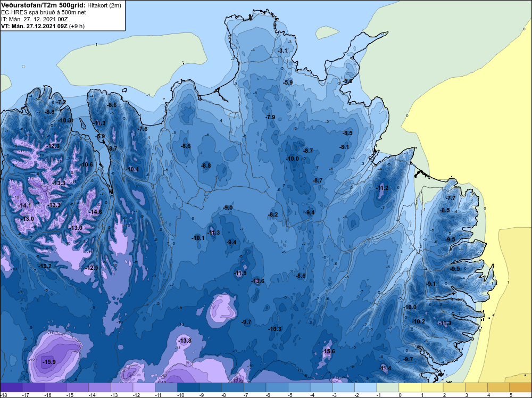Click the legend swatch between -18 and -17
The width and height of the screenshot is (532, 398).
[x=11, y=387]
